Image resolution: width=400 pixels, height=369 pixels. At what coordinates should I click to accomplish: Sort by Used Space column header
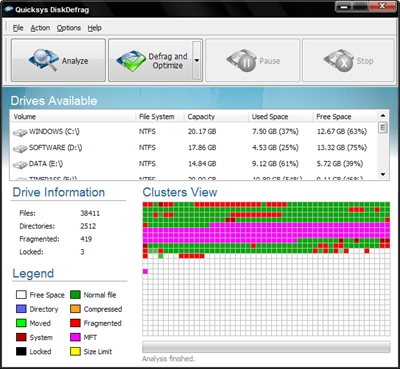281,117
